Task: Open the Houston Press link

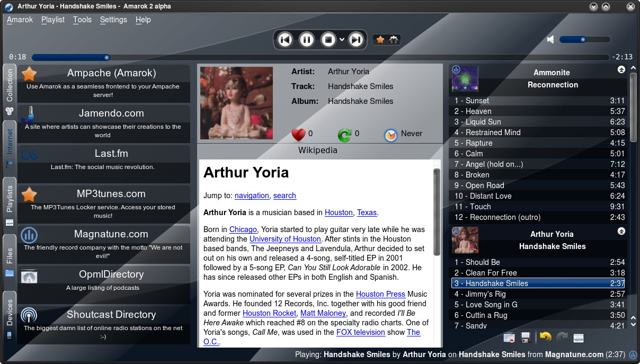Action: tap(380, 294)
